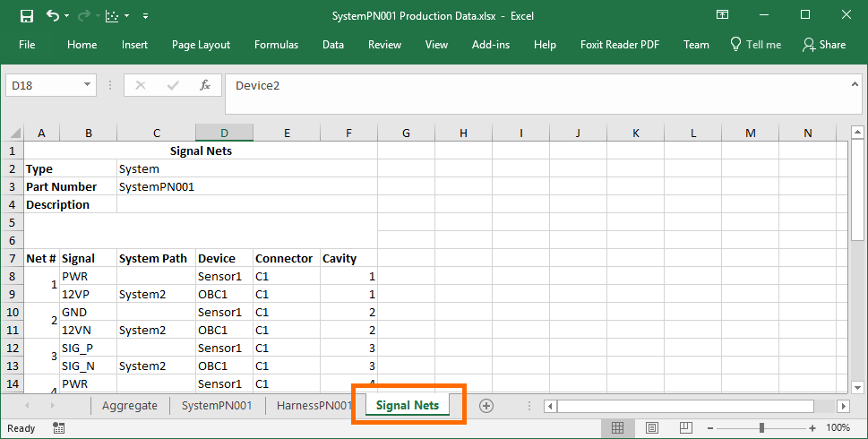Click the Save icon in title bar

tap(27, 16)
